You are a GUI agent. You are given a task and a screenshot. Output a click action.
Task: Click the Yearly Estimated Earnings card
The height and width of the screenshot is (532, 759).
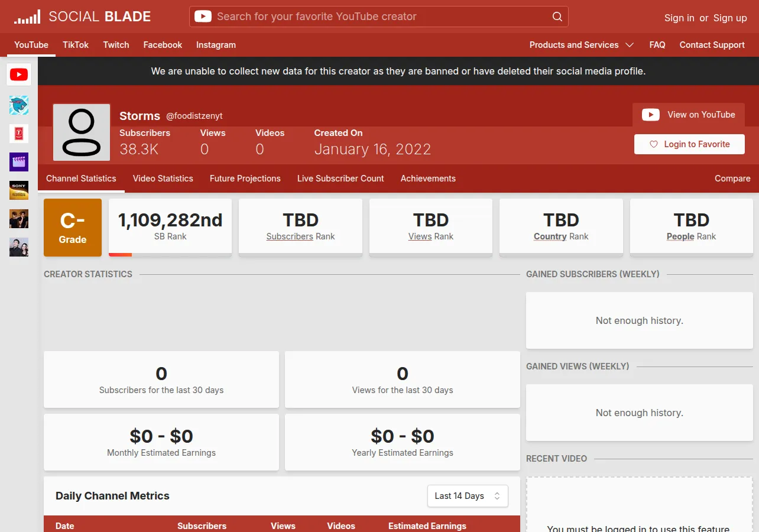click(403, 442)
